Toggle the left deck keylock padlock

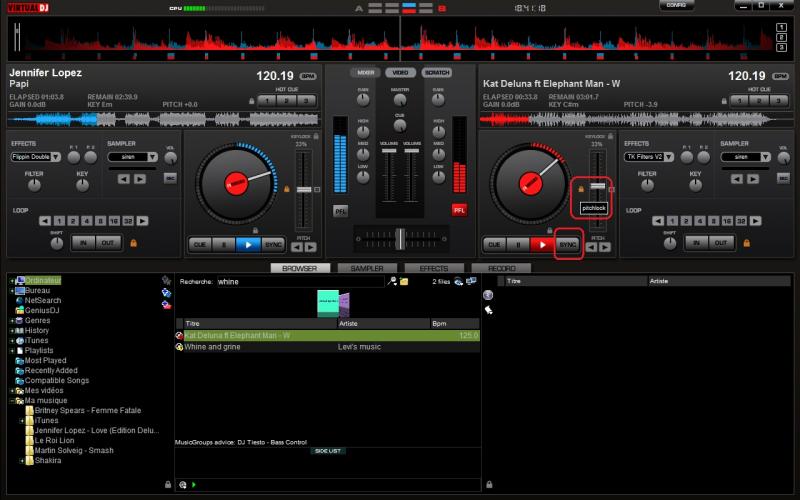coord(317,136)
